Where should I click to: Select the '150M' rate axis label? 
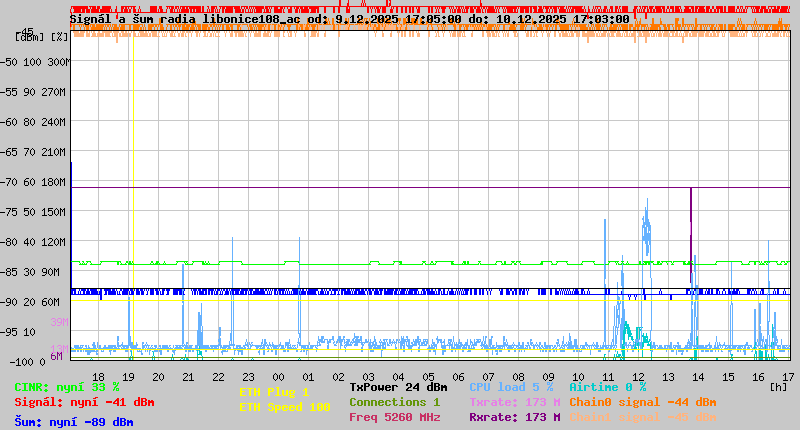(x=56, y=212)
